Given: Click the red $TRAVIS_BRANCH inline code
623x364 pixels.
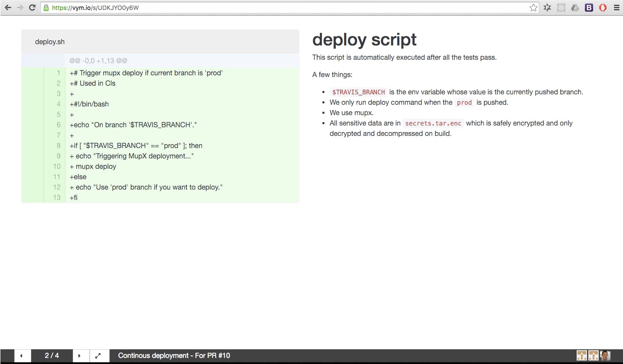Looking at the screenshot, I should click(358, 92).
